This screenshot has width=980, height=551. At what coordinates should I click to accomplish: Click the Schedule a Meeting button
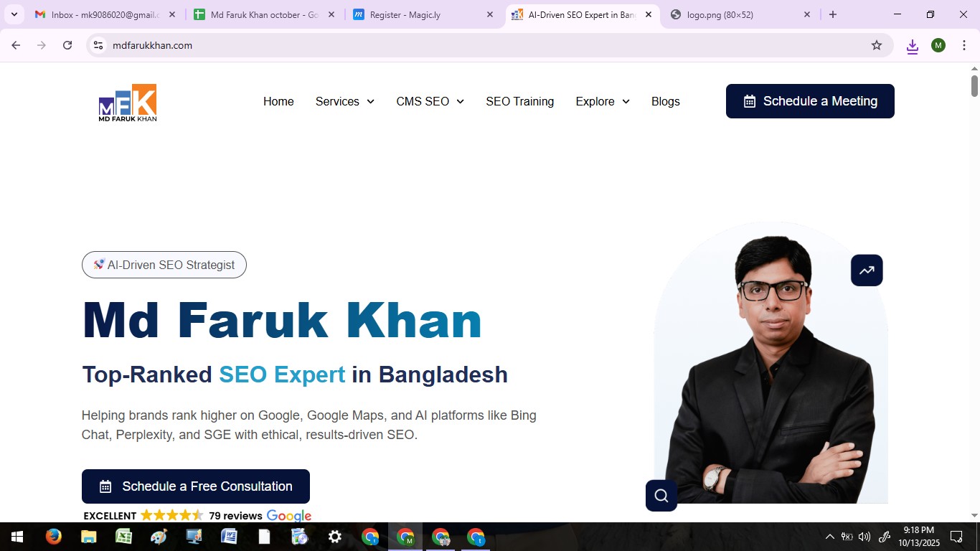point(810,101)
